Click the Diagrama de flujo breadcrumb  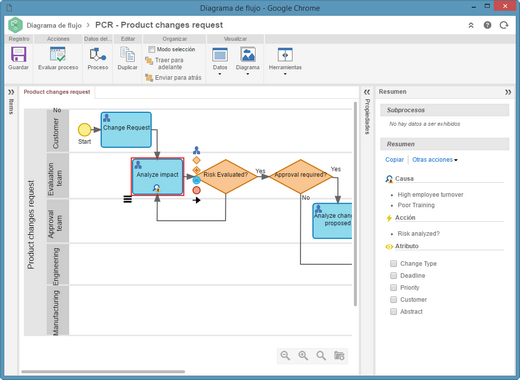54,25
